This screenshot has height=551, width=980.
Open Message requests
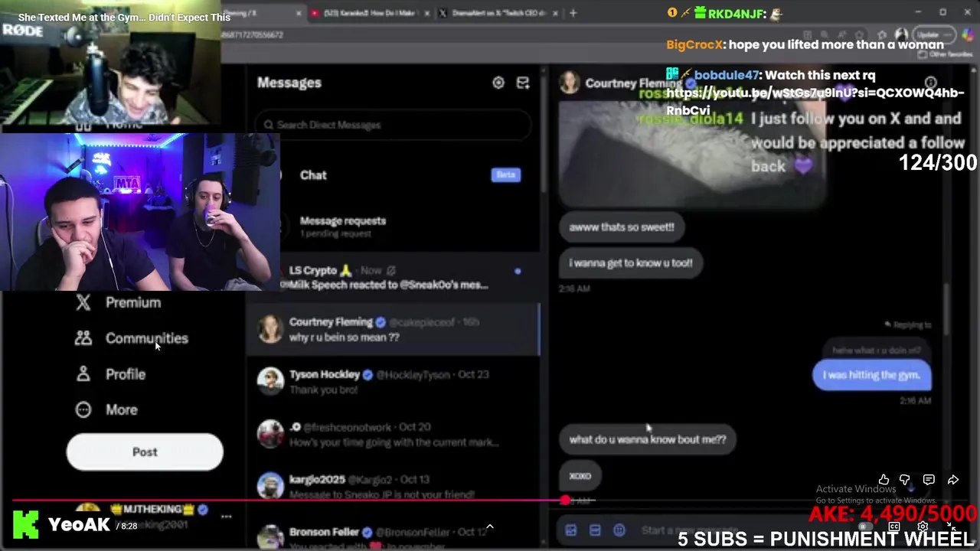pos(394,226)
